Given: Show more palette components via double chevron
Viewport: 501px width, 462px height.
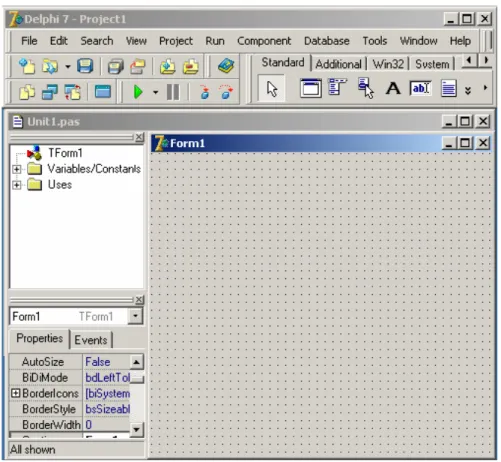Looking at the screenshot, I should click(x=468, y=90).
